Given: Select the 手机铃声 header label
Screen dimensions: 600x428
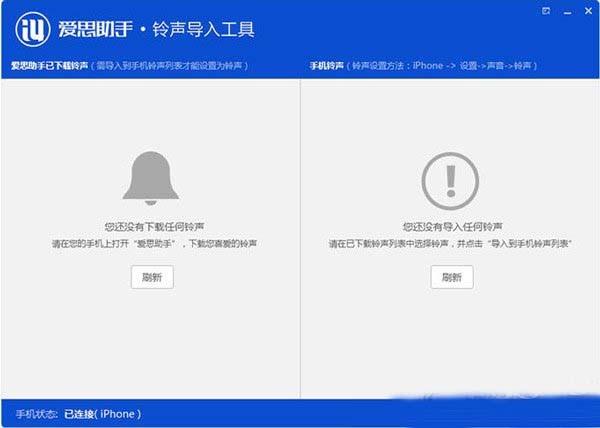Looking at the screenshot, I should click(326, 66).
